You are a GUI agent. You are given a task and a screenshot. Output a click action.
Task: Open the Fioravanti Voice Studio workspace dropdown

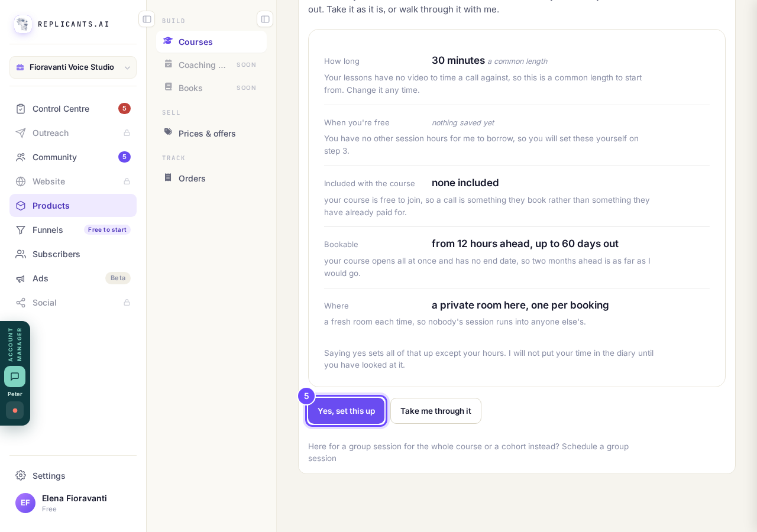tap(73, 67)
